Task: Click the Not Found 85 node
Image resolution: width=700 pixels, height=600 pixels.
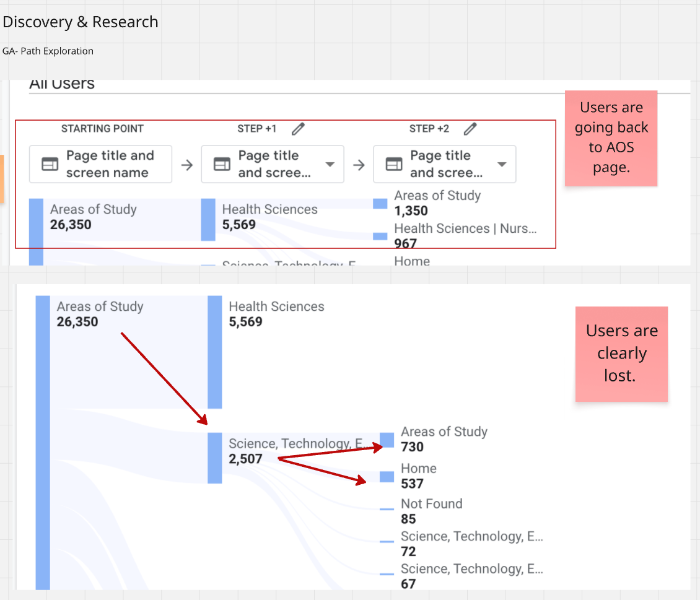Action: click(x=387, y=509)
